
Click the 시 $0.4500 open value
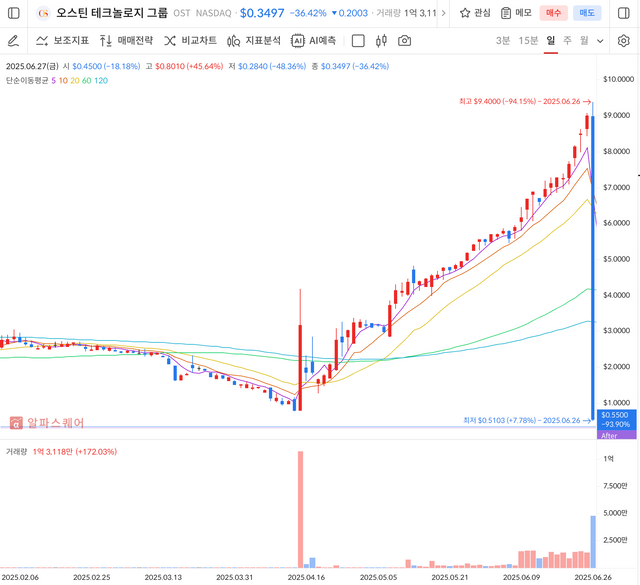pos(102,66)
